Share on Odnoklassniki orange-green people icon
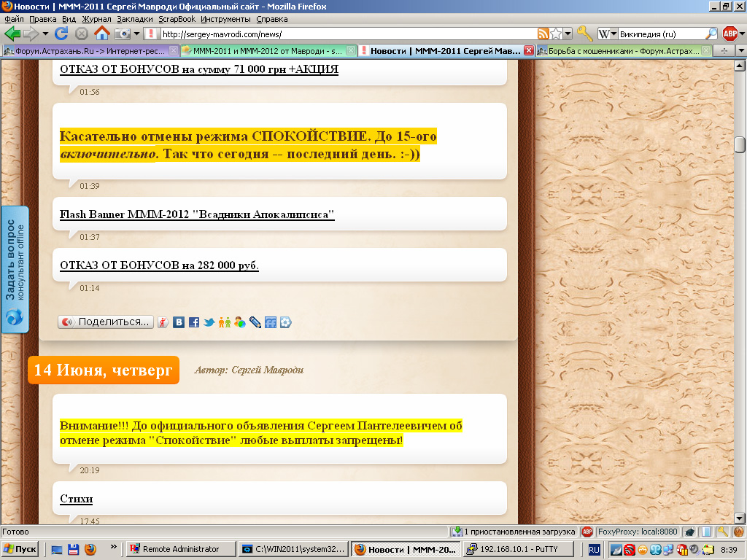747x560 pixels. click(x=225, y=322)
